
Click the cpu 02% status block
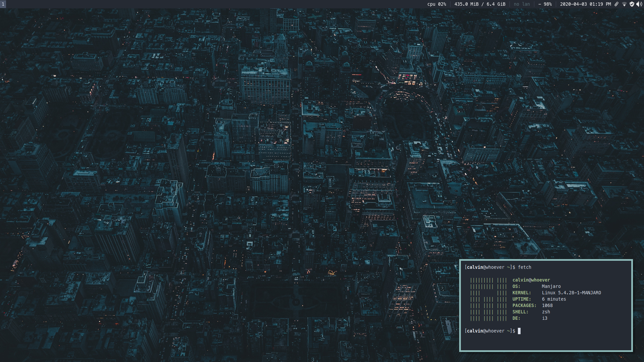pyautogui.click(x=437, y=4)
